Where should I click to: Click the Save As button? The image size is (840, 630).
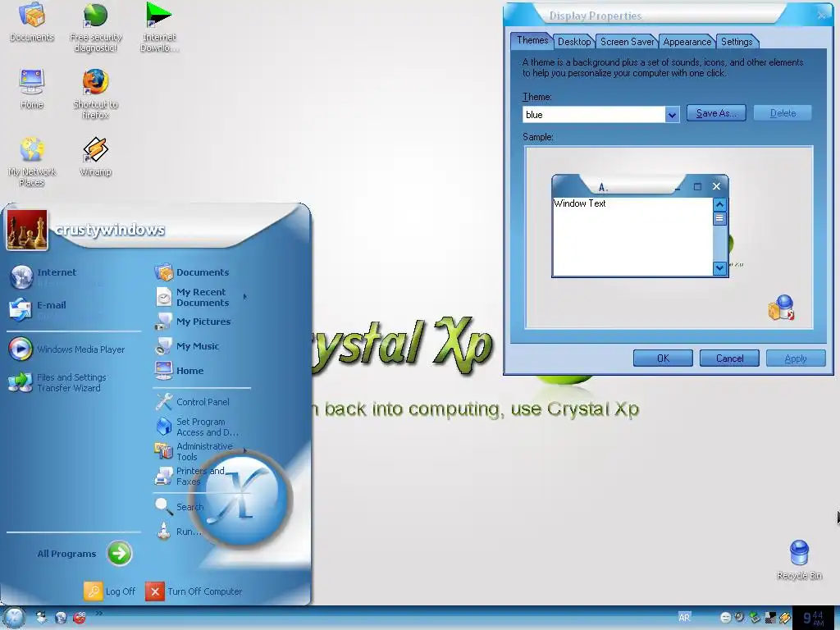click(x=716, y=113)
